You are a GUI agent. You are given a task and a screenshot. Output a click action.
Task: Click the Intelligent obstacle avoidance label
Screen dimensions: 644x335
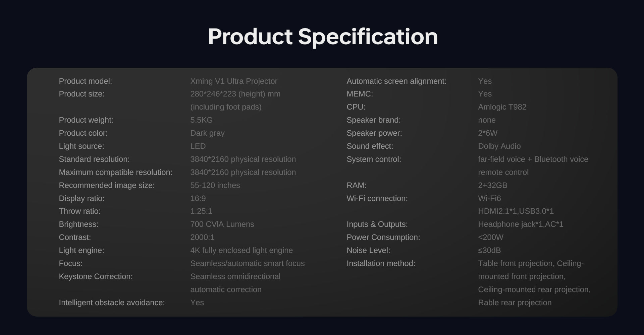[x=112, y=303]
